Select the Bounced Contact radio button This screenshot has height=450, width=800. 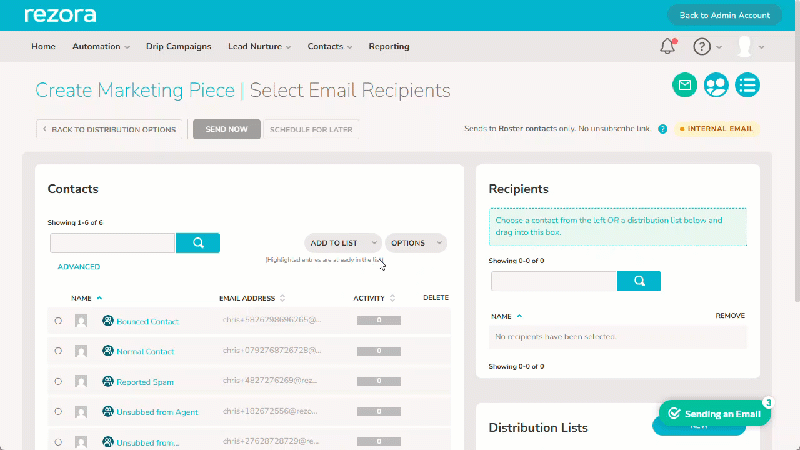coord(58,321)
